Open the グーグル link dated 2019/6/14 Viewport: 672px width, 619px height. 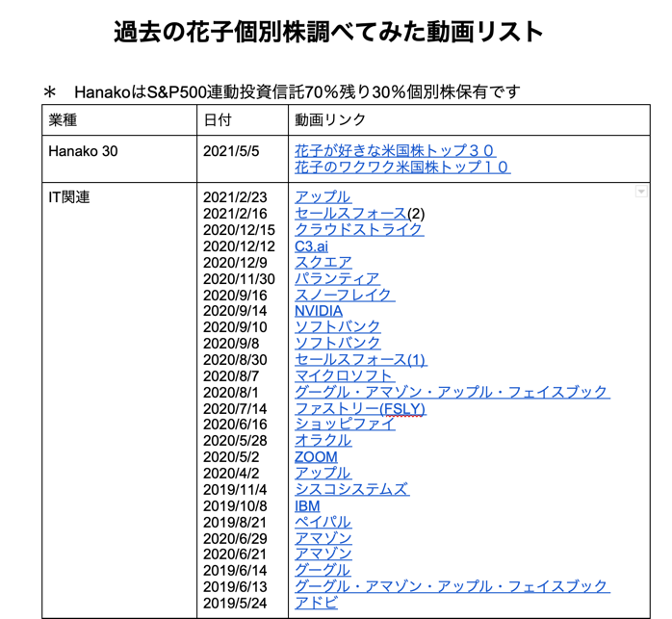pyautogui.click(x=323, y=570)
